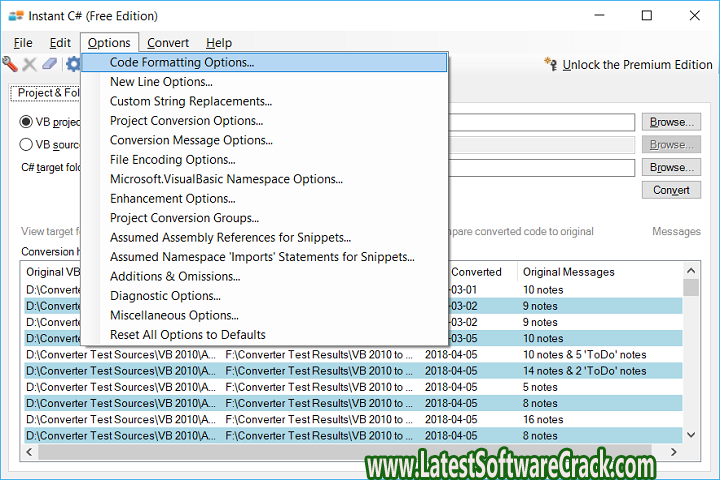Viewport: 720px width, 480px height.
Task: Click the disabled Browse button for VB source
Action: point(671,145)
